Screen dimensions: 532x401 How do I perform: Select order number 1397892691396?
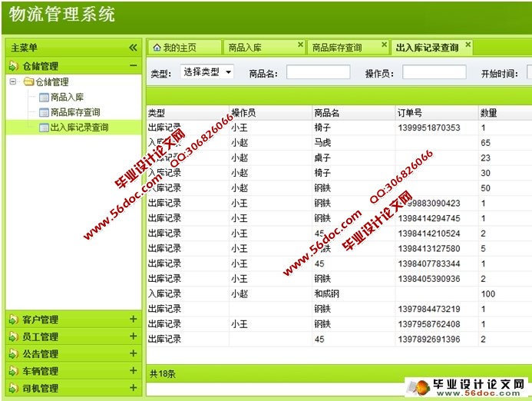tap(429, 340)
